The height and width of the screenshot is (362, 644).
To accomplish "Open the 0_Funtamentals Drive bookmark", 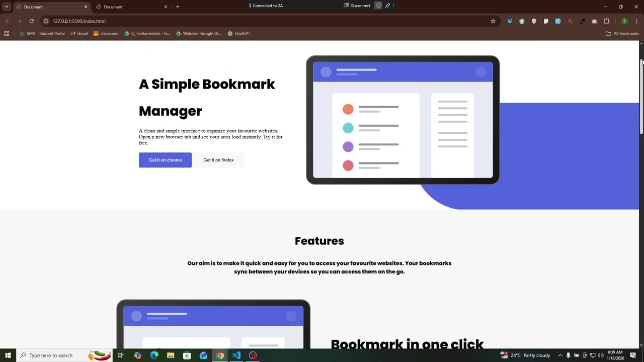I will 147,34.
